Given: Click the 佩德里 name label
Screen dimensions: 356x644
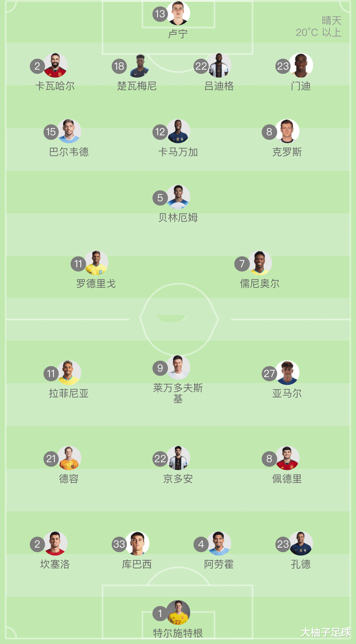Looking at the screenshot, I should pyautogui.click(x=287, y=479).
